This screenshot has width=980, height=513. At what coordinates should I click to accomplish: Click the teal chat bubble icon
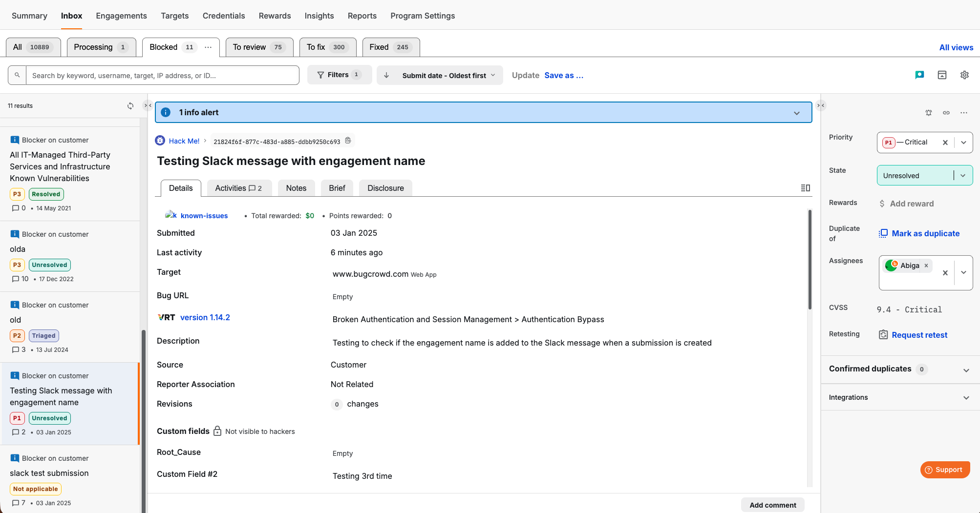pyautogui.click(x=919, y=75)
